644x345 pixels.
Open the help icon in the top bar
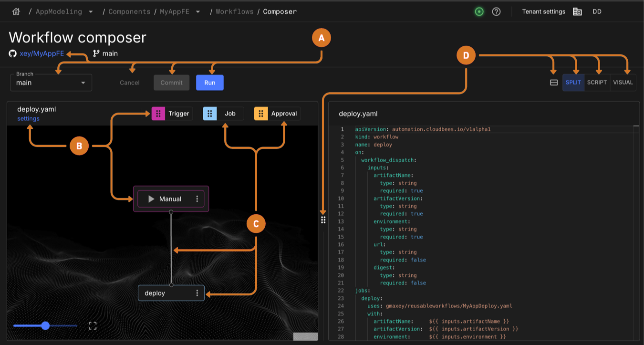[x=496, y=11]
